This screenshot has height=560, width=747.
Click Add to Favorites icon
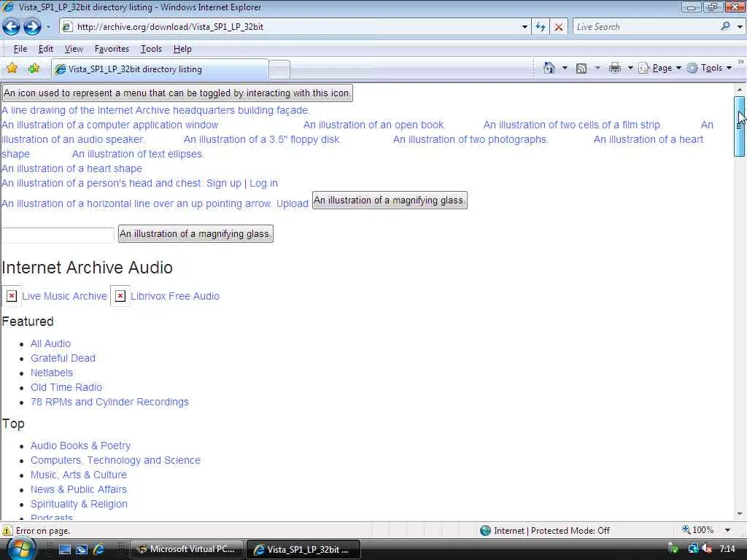[34, 68]
